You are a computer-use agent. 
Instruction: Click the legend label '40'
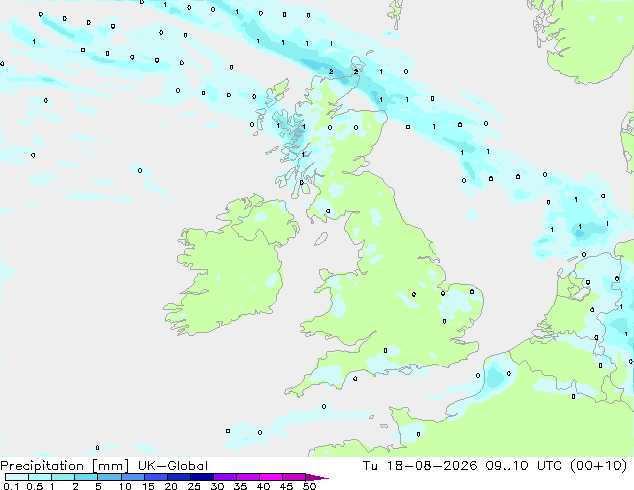(x=263, y=486)
